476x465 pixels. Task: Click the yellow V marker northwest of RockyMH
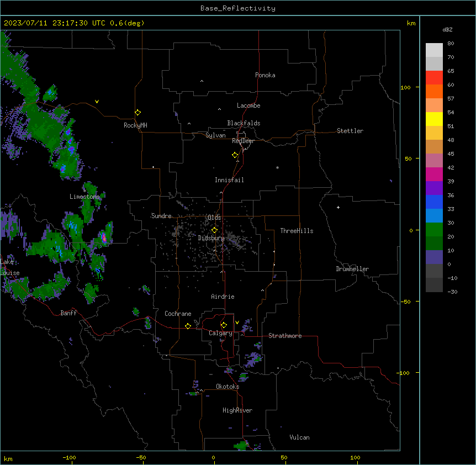pyautogui.click(x=97, y=102)
